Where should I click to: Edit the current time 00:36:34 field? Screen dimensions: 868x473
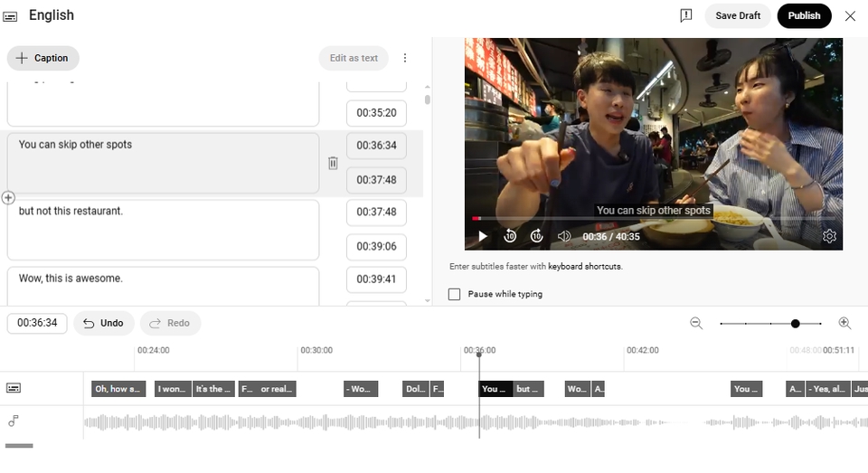(x=37, y=323)
